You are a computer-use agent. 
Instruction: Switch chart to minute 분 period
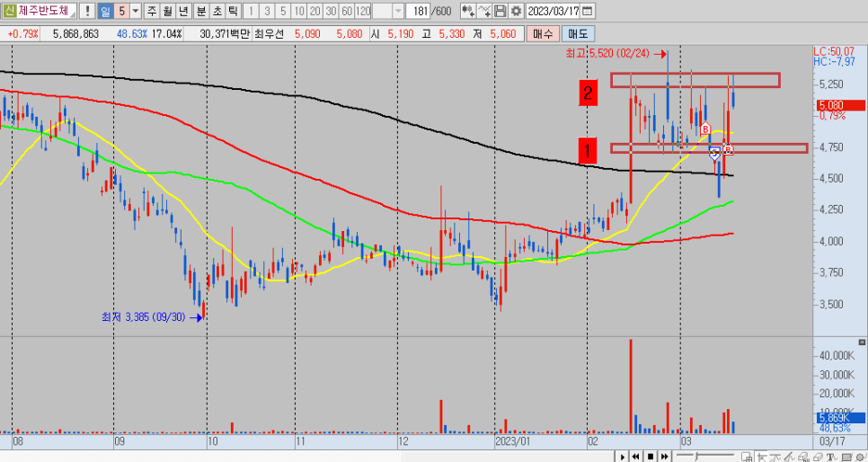[201, 11]
